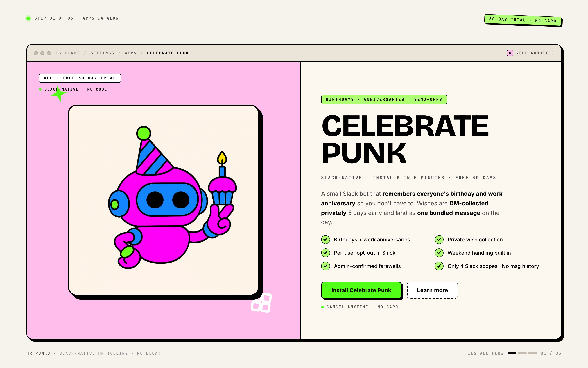This screenshot has width=588, height=368.
Task: Click the Birthdays Anniversaries Send-offs tag
Action: [x=384, y=100]
